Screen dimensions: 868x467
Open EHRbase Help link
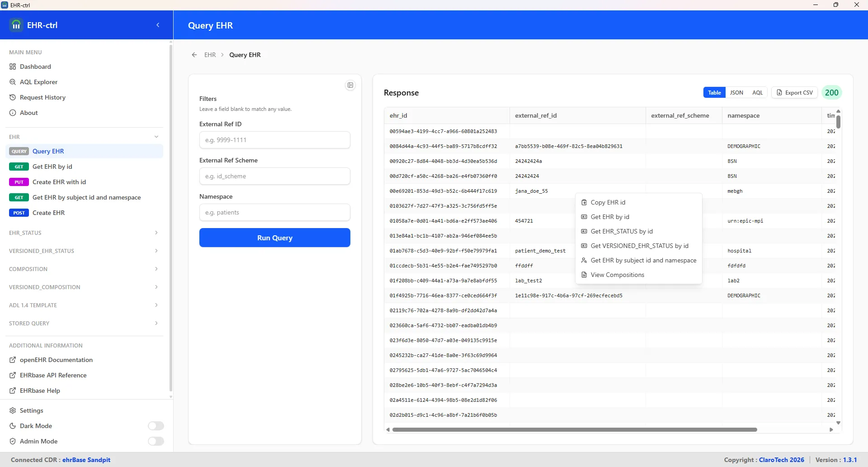click(x=40, y=391)
